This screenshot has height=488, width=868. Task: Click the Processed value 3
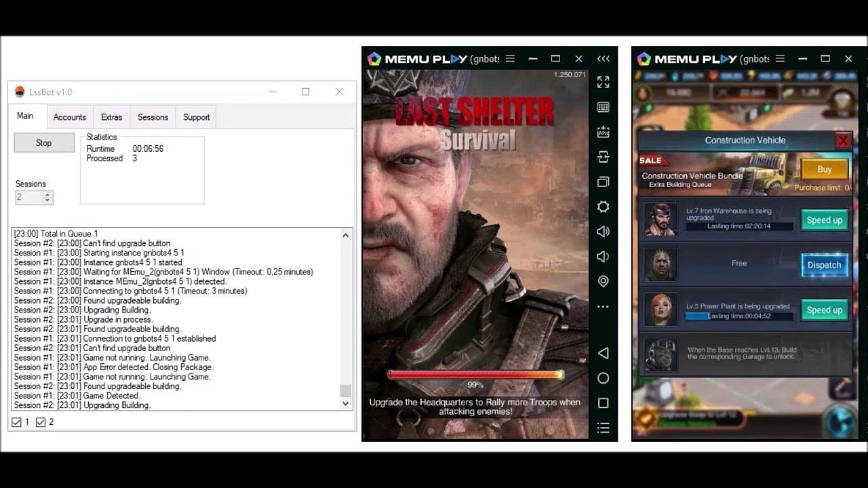(135, 158)
